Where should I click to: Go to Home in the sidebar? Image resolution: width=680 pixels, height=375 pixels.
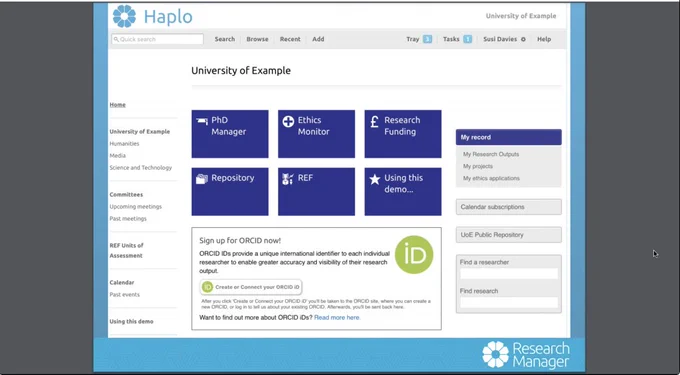[118, 104]
